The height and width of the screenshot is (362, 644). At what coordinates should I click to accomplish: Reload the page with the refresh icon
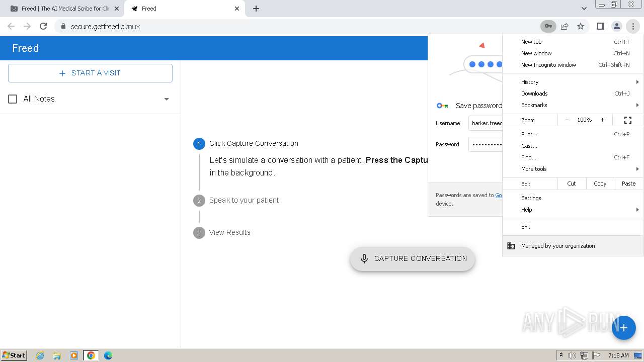point(43,26)
